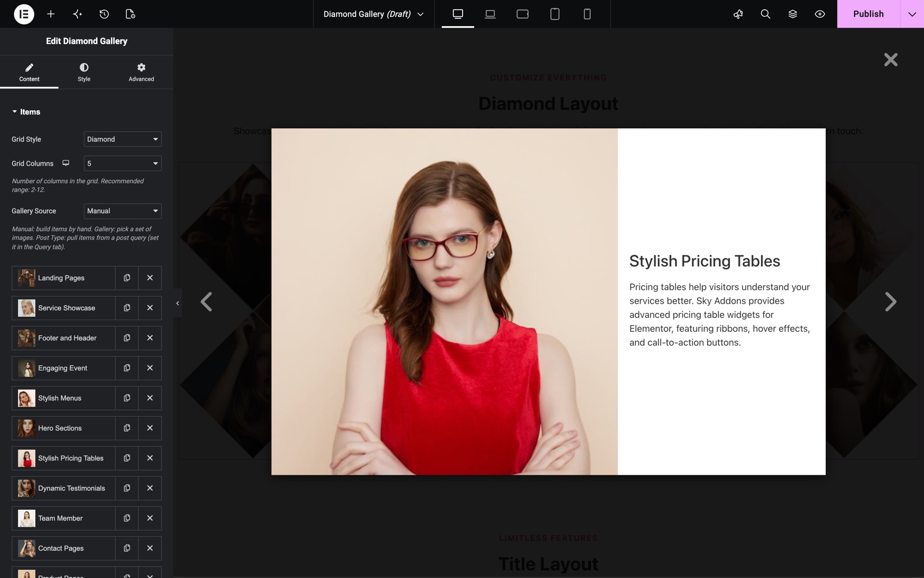This screenshot has height=578, width=924.
Task: Switch to the Advanced tab
Action: click(141, 72)
